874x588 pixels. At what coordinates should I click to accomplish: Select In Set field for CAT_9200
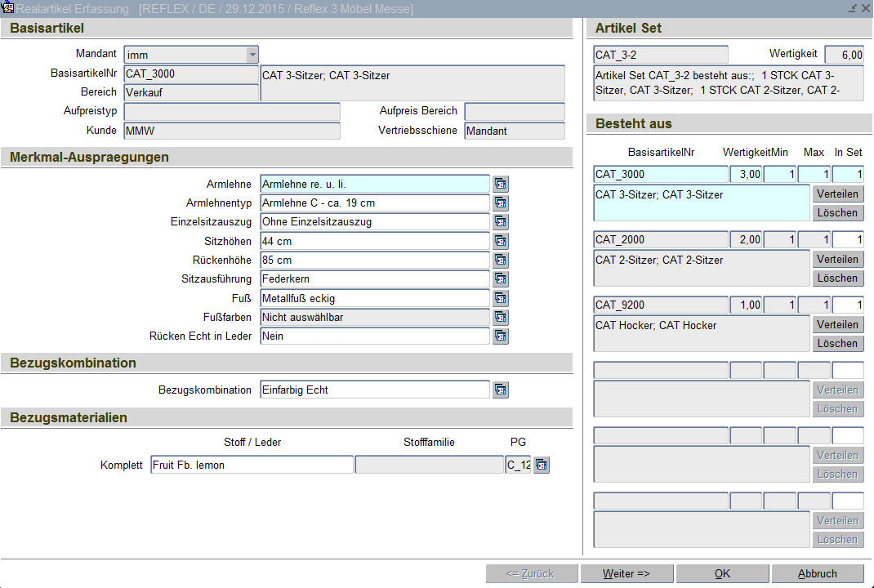[x=848, y=305]
